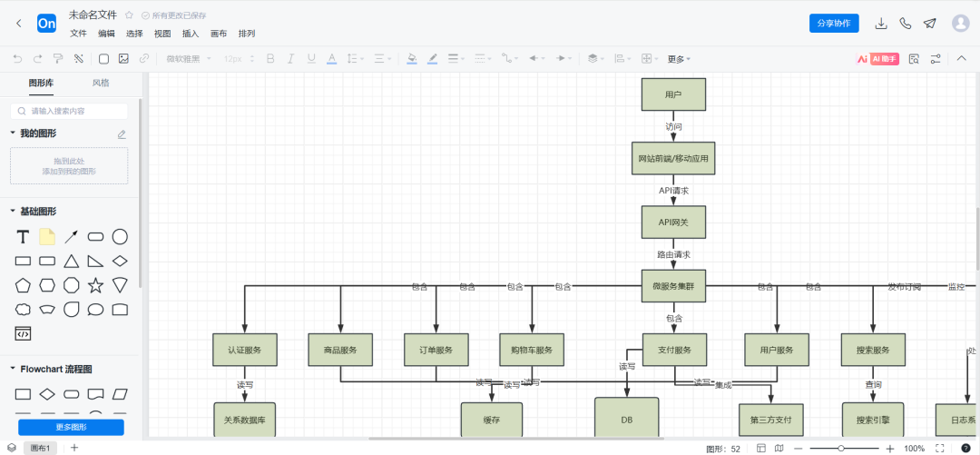Click the clear formatting brush icon
The height and width of the screenshot is (455, 980).
(79, 59)
